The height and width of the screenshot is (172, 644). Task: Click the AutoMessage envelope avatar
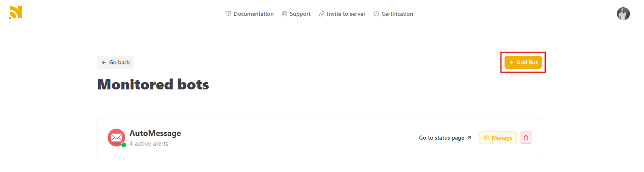point(116,138)
